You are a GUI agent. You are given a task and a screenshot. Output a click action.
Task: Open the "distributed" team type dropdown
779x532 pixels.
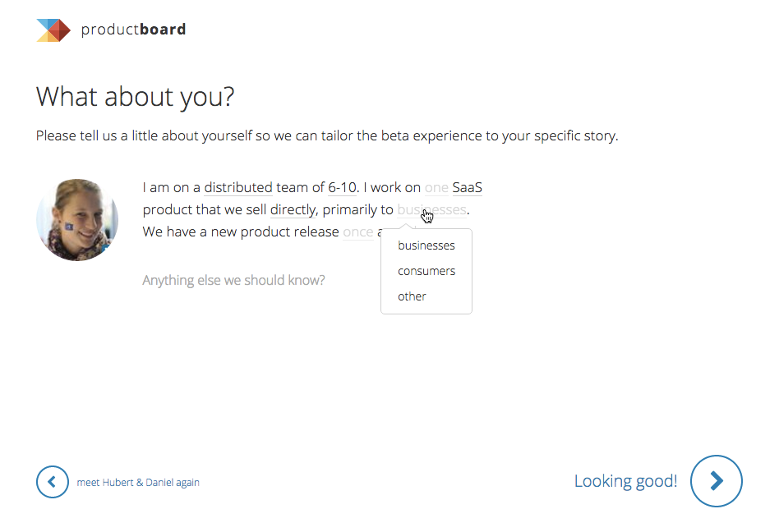pyautogui.click(x=238, y=188)
